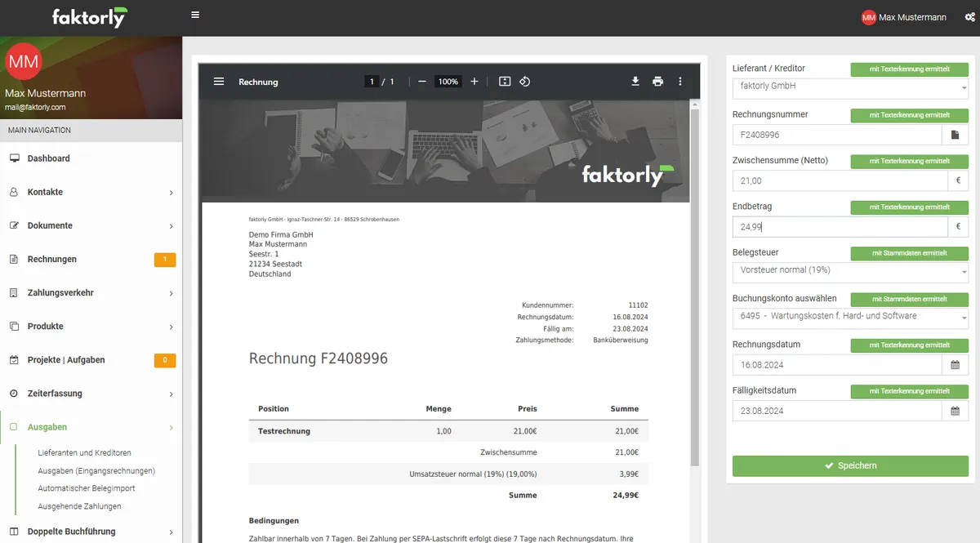
Task: Click the Speichern button
Action: [850, 465]
